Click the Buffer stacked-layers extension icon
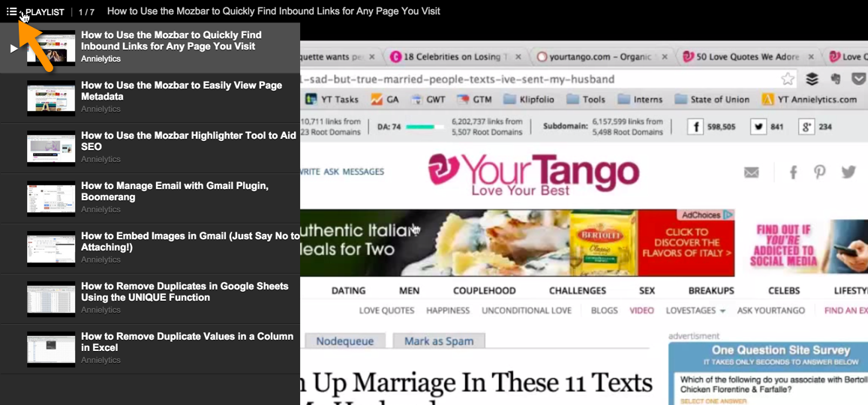The height and width of the screenshot is (405, 868). click(x=812, y=79)
